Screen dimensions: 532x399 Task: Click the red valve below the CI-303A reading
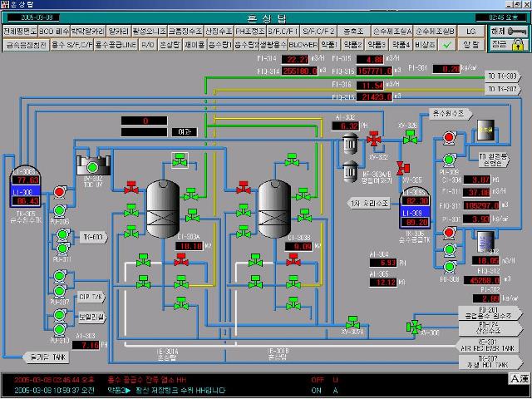pyautogui.click(x=181, y=259)
